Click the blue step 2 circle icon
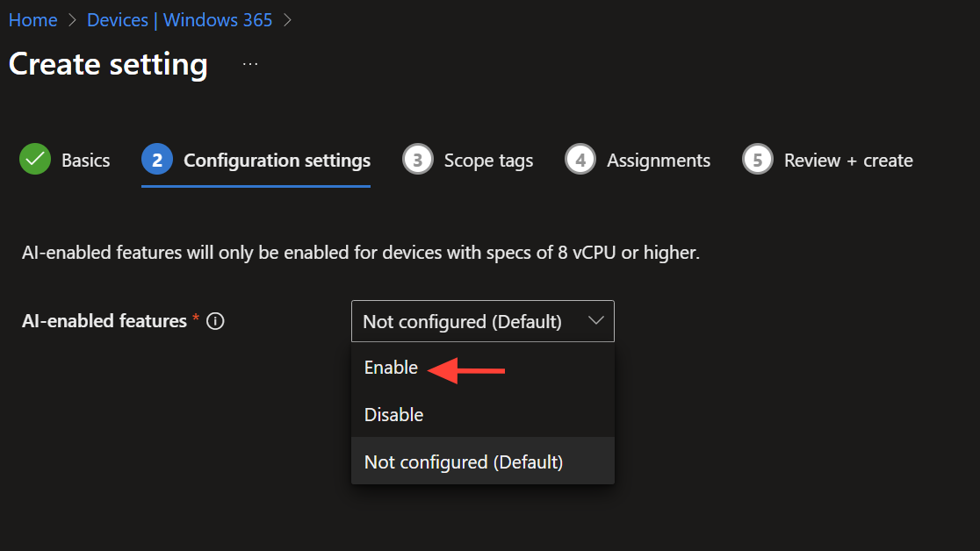This screenshot has width=980, height=551. pos(156,160)
